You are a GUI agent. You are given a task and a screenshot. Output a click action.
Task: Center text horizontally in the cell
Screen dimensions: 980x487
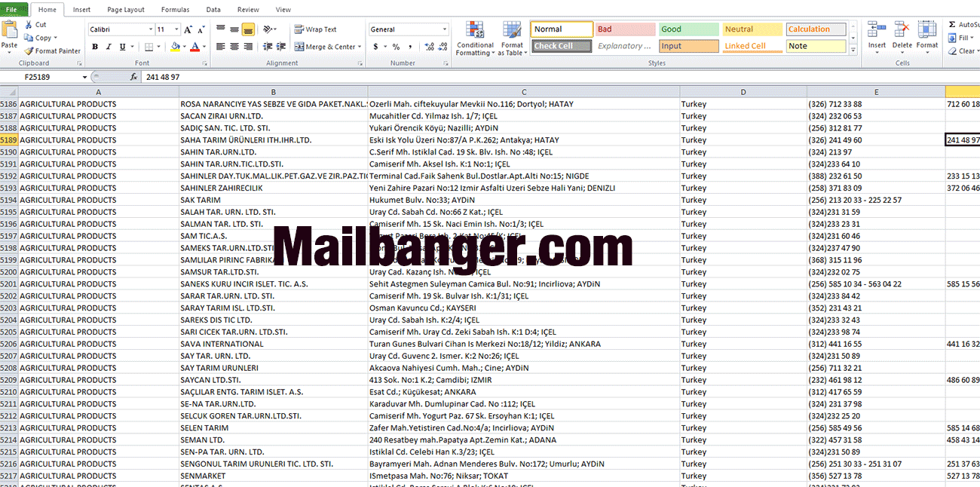coord(234,47)
